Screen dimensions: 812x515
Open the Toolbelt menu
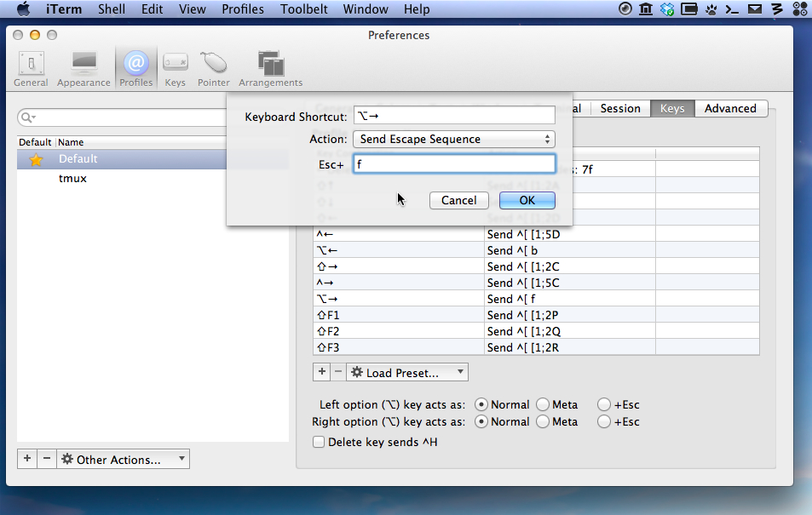click(304, 9)
